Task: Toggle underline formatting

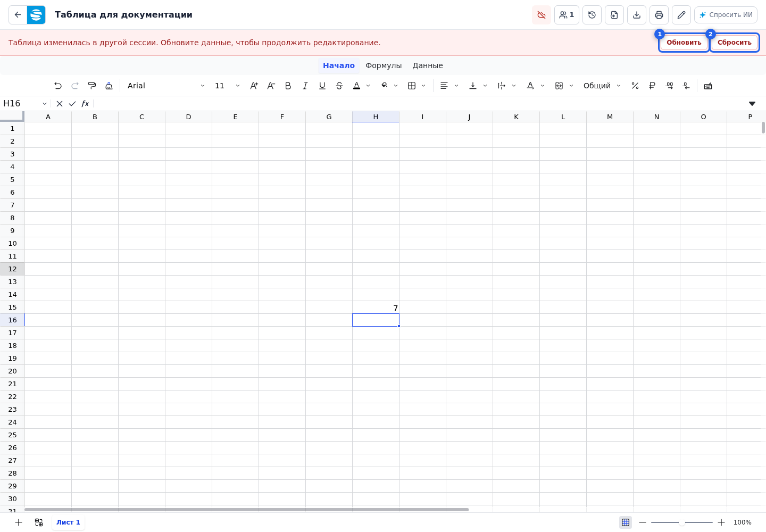Action: [322, 86]
